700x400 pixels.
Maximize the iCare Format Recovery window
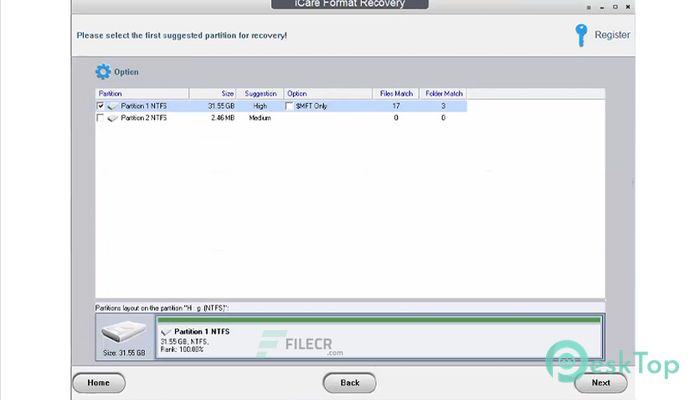coord(615,7)
